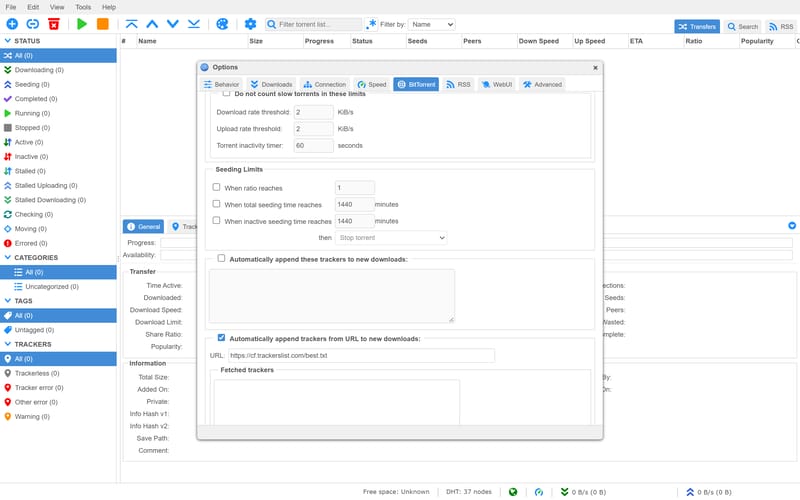Enable When inactive seeding time reaches checkbox
Viewport: 800px width, 500px height.
point(216,220)
